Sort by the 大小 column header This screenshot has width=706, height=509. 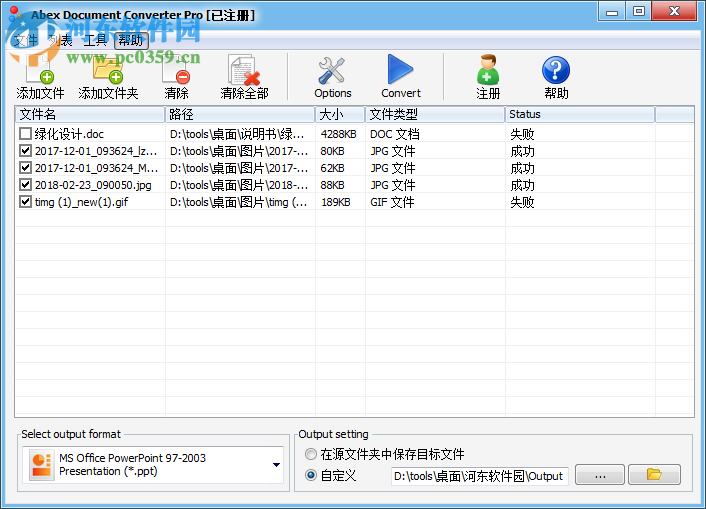(x=340, y=114)
